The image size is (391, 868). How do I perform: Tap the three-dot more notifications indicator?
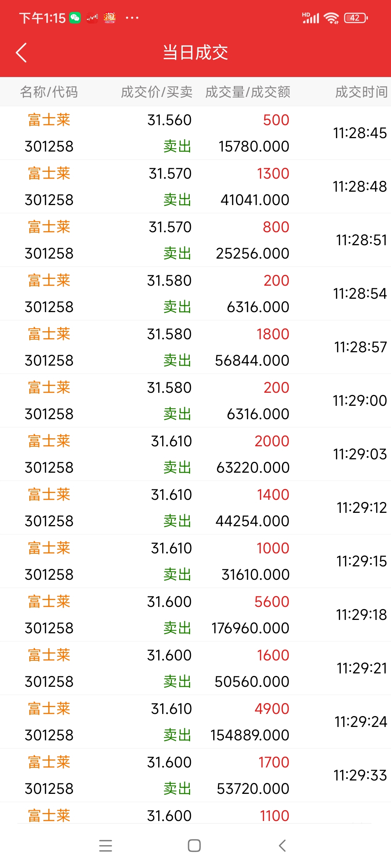click(132, 18)
